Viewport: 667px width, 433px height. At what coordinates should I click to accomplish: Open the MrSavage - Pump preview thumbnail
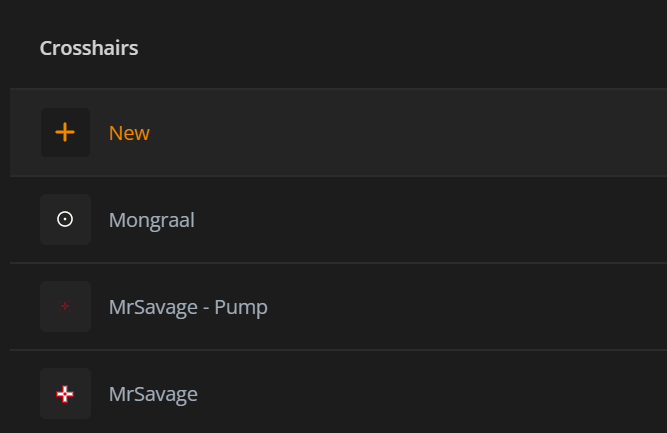65,307
